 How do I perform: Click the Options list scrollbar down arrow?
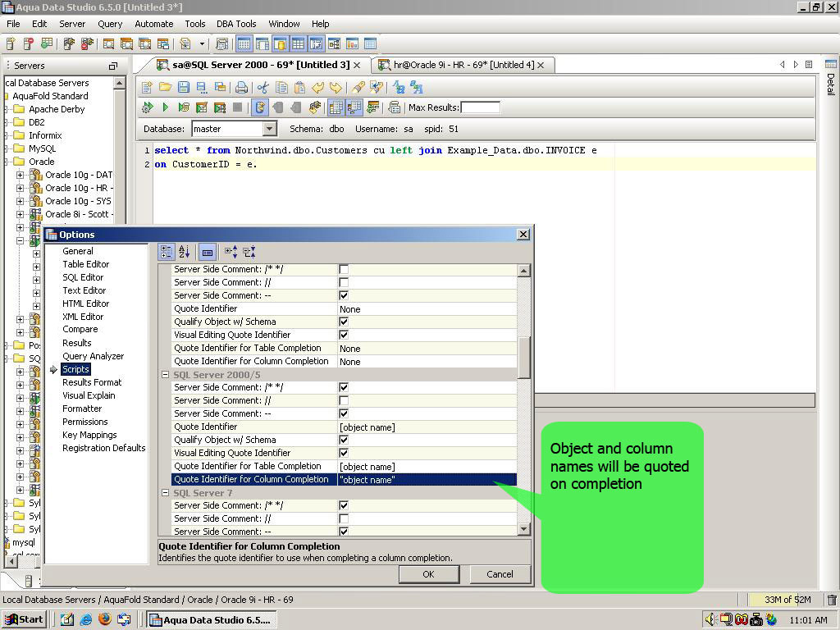pos(524,529)
